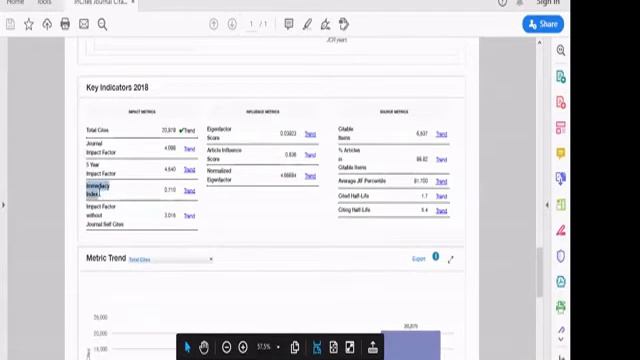Click the blue Share button

pyautogui.click(x=543, y=24)
